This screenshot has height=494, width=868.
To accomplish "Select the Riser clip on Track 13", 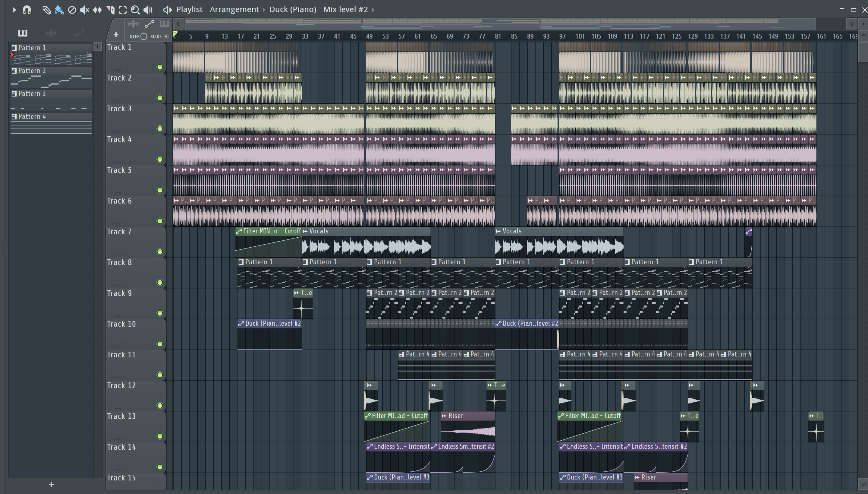I will (x=467, y=426).
